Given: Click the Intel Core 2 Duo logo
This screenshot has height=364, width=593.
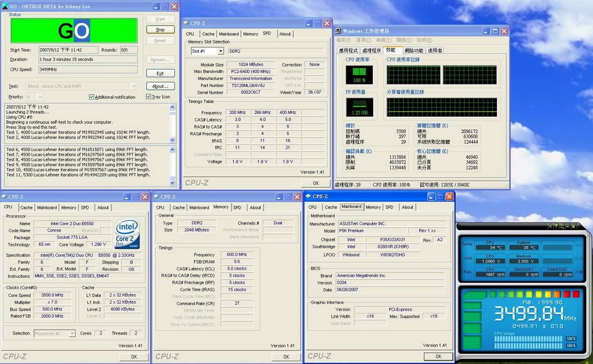Looking at the screenshot, I should pos(127,234).
